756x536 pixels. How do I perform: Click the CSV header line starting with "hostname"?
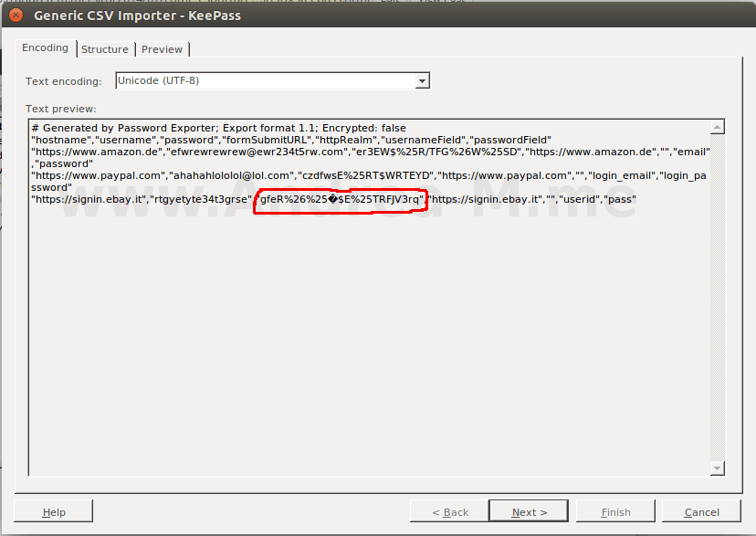291,140
